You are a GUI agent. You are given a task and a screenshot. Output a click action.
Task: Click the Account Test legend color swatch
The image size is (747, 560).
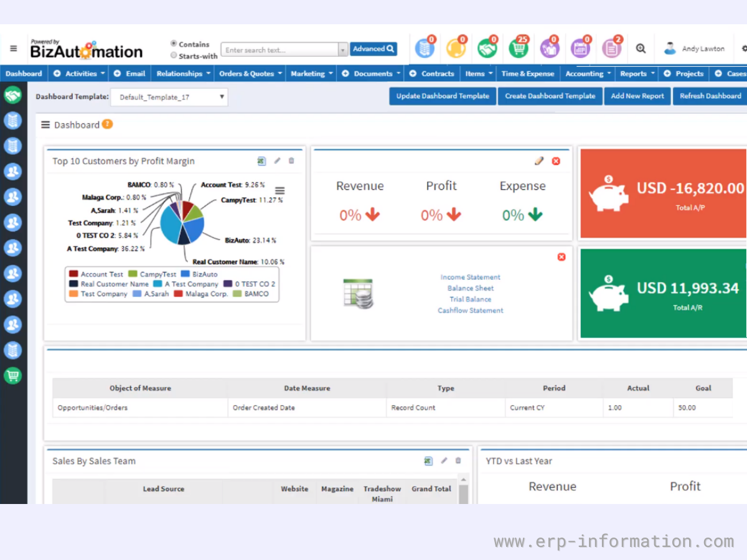pyautogui.click(x=73, y=274)
